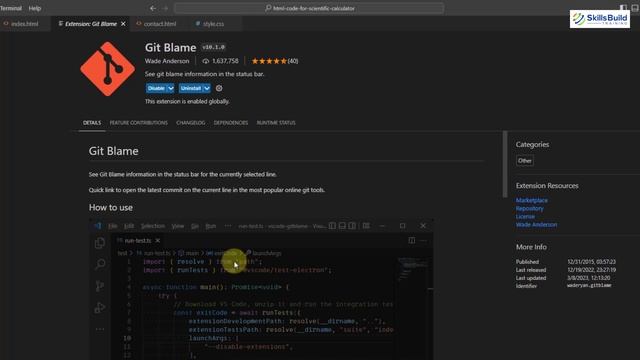The image size is (640, 360).
Task: Open Wade Anderson link under Extension Resources
Action: pyautogui.click(x=536, y=225)
